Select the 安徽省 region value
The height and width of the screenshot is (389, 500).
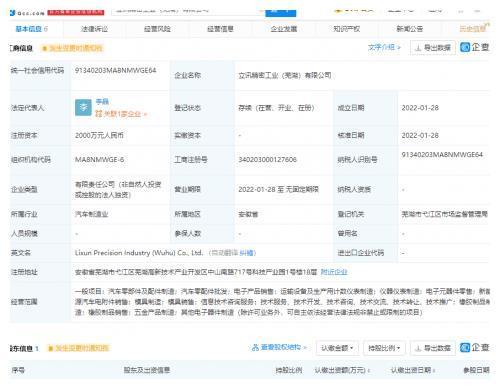pos(248,214)
